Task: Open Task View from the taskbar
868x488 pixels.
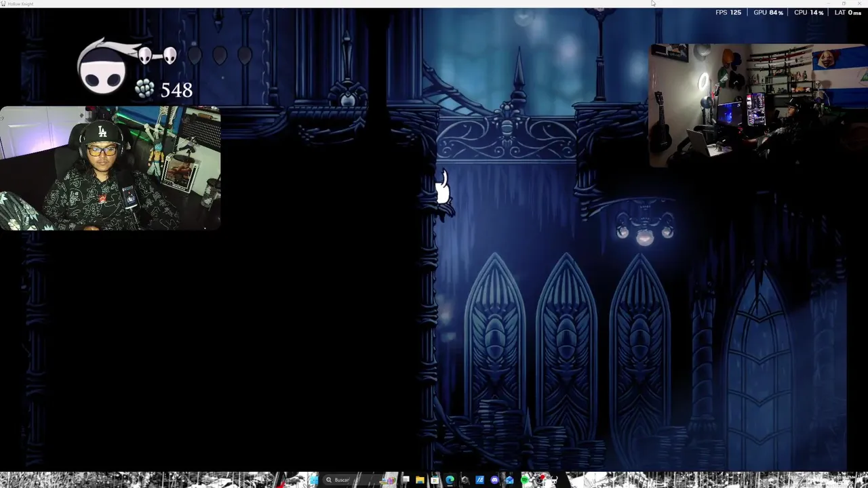Action: (406, 480)
